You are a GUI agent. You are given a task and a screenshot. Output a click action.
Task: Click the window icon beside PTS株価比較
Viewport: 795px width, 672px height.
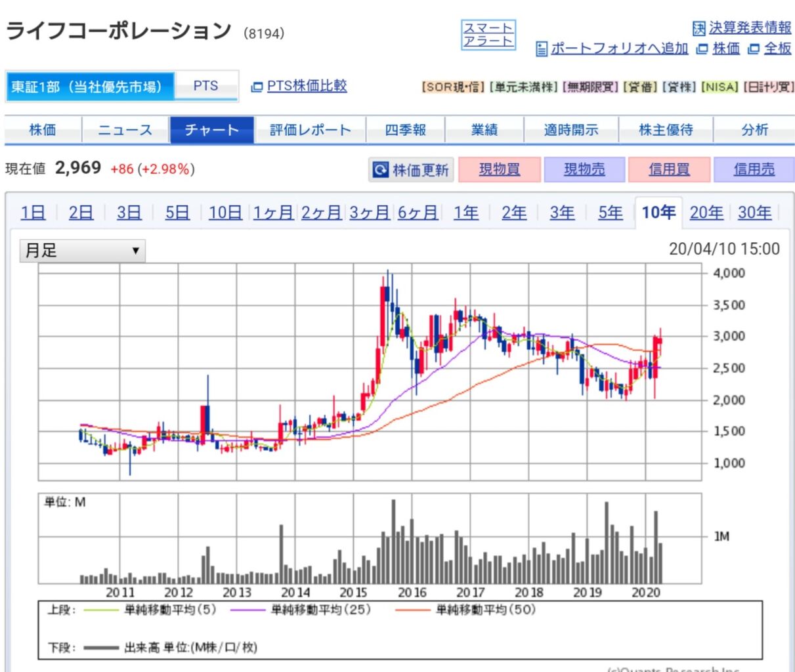[257, 87]
